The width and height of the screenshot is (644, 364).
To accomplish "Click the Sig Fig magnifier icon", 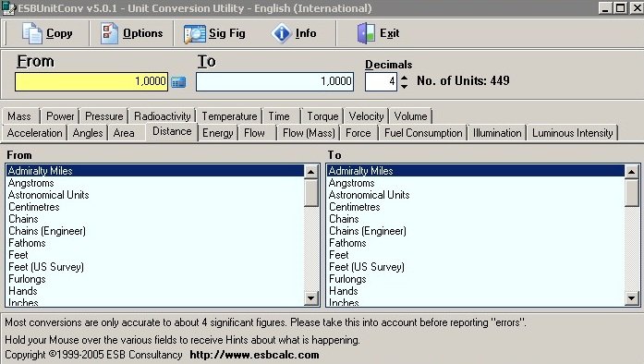I will (x=194, y=33).
